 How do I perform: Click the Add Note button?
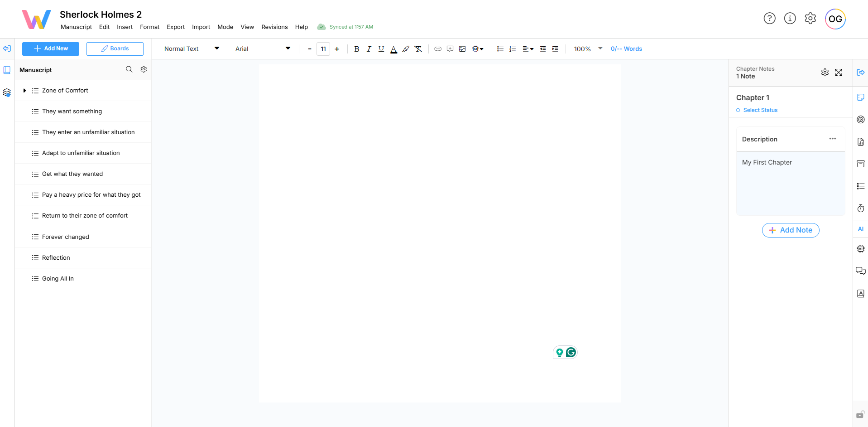[x=791, y=230]
